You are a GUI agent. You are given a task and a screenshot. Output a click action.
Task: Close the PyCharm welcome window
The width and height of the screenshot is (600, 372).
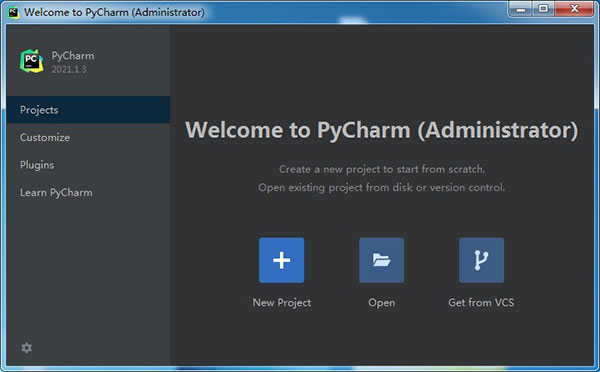coord(574,9)
